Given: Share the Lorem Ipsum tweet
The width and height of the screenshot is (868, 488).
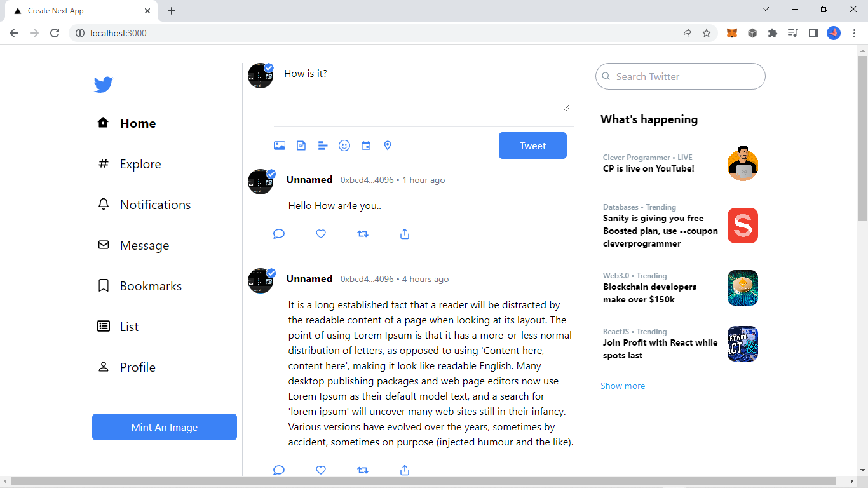Looking at the screenshot, I should pos(405,470).
